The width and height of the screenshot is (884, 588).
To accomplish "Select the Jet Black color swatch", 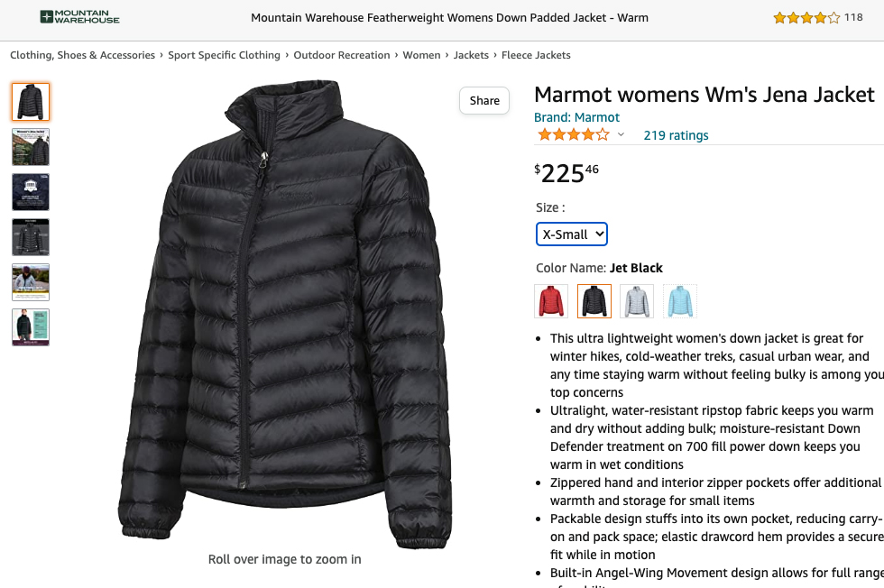I will point(594,300).
